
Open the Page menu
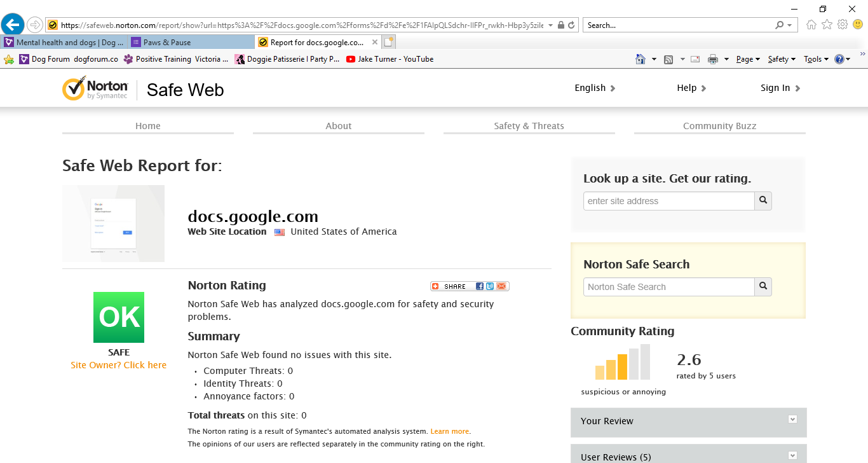point(748,59)
